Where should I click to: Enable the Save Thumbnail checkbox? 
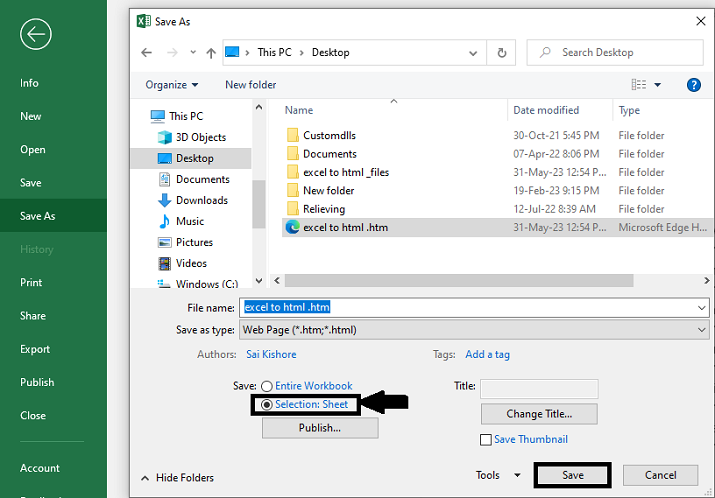(486, 440)
